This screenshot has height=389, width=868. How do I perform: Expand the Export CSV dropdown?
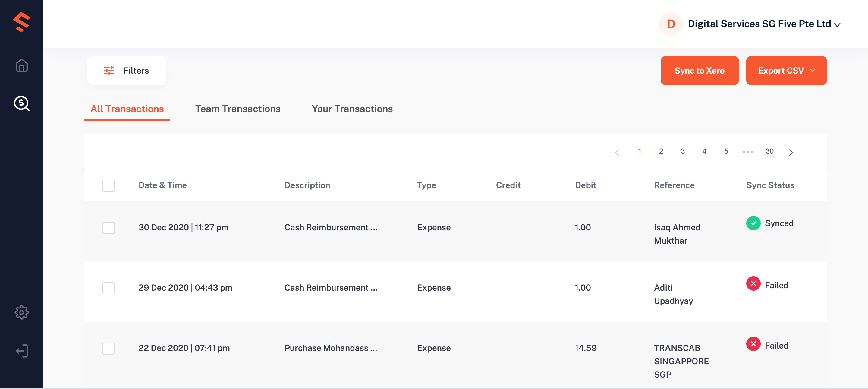pos(812,70)
